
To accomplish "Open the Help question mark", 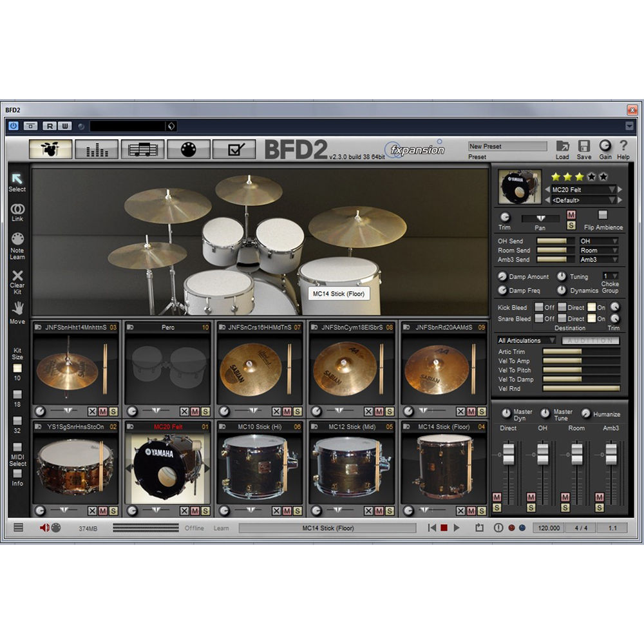I will pos(623,146).
